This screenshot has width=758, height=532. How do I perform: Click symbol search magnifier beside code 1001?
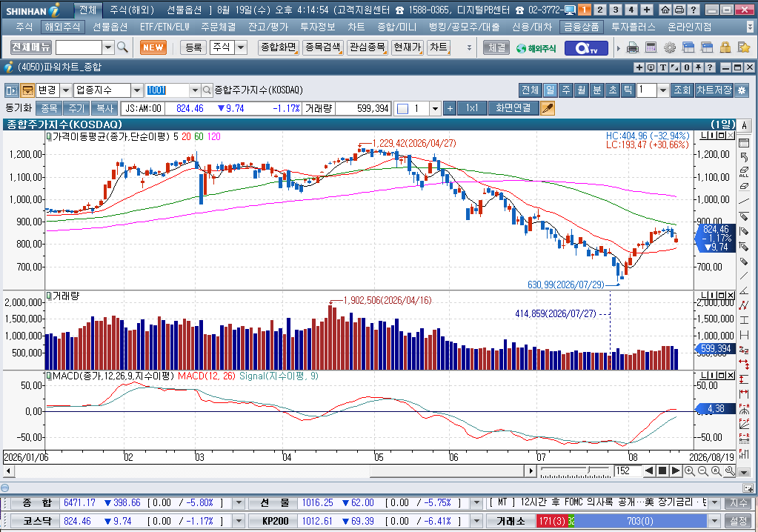(x=207, y=90)
